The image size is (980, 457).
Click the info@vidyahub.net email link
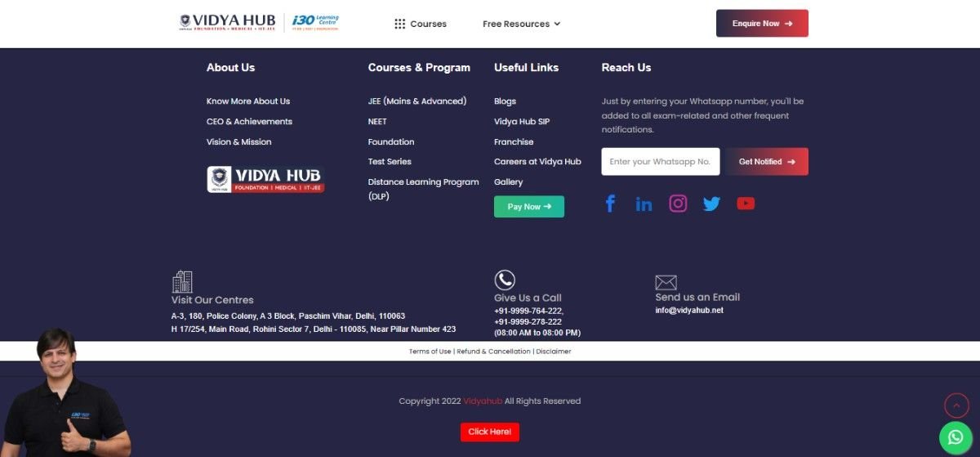688,311
